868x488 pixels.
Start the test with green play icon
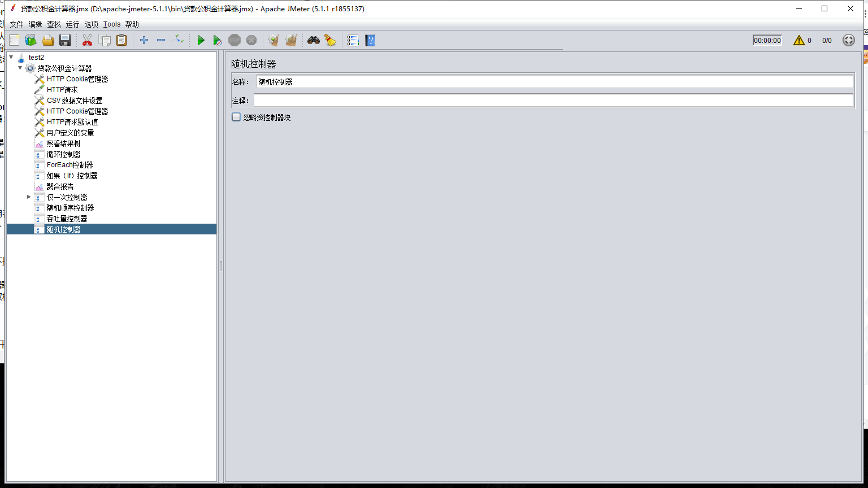coord(201,40)
